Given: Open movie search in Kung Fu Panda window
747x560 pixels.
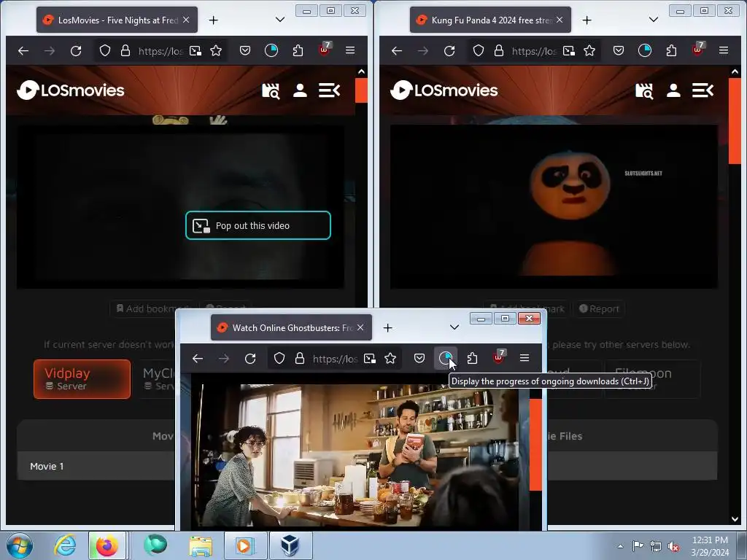Looking at the screenshot, I should [x=644, y=90].
